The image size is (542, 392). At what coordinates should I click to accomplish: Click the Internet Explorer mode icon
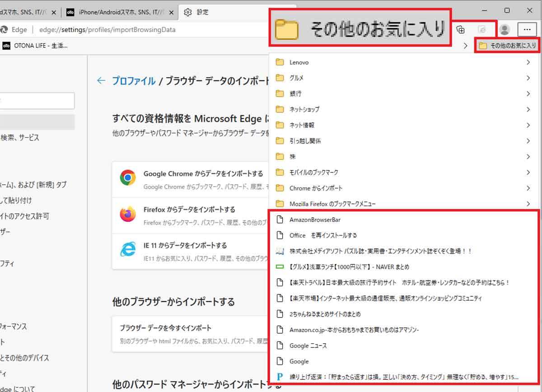[482, 29]
